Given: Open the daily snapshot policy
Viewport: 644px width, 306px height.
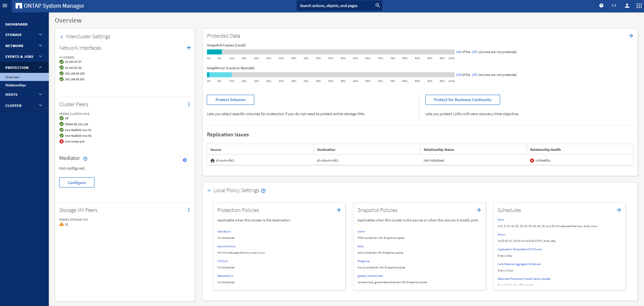Looking at the screenshot, I should 361,246.
